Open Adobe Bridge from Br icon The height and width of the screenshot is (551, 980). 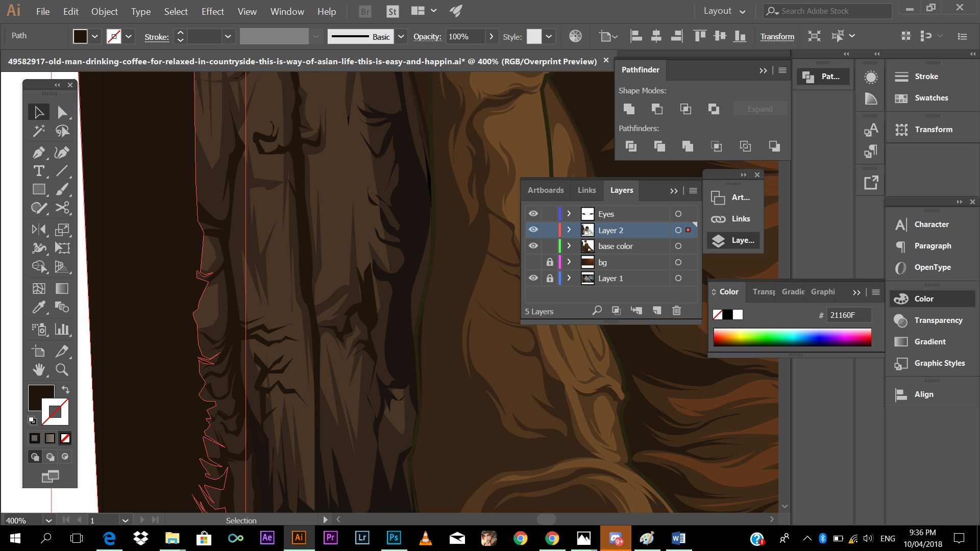[x=365, y=11]
